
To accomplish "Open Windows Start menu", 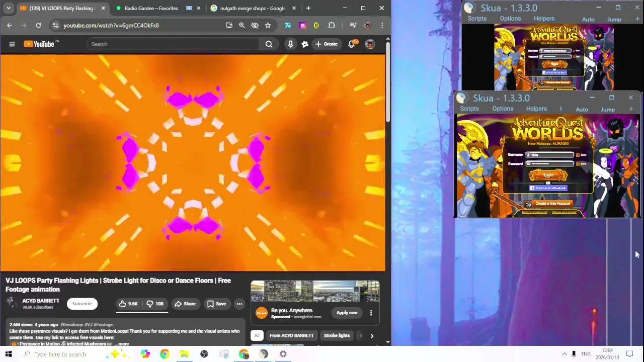I will 9,354.
